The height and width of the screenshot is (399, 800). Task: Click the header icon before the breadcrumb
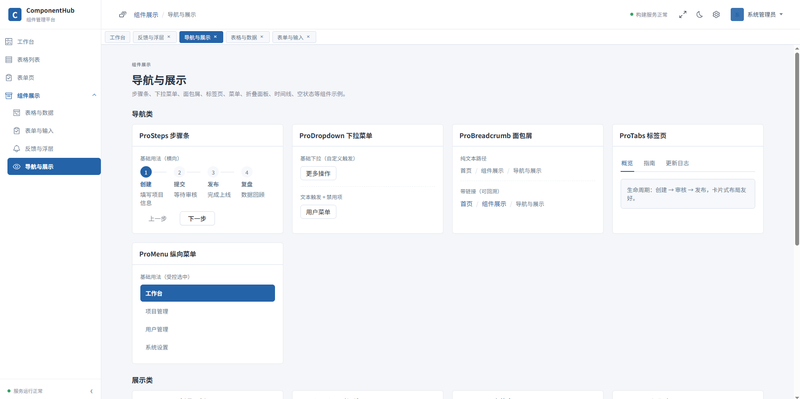122,15
